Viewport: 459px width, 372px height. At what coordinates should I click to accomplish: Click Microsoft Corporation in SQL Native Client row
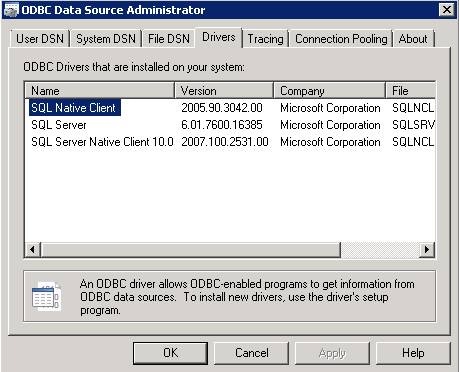coord(330,108)
